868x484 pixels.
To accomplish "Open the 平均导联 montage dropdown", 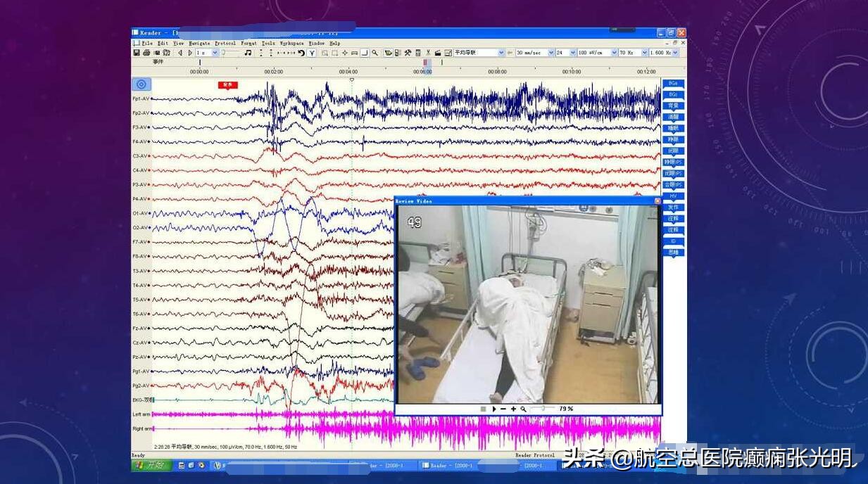I will (x=501, y=52).
